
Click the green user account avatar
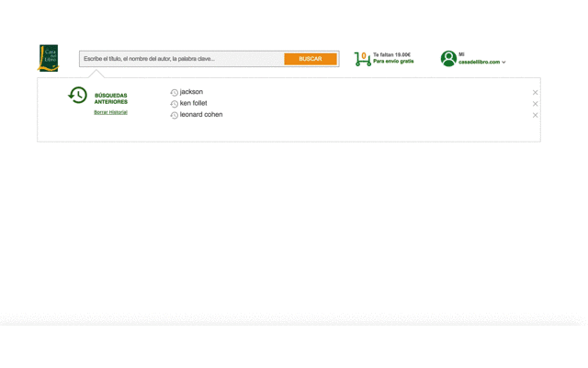[x=448, y=59]
